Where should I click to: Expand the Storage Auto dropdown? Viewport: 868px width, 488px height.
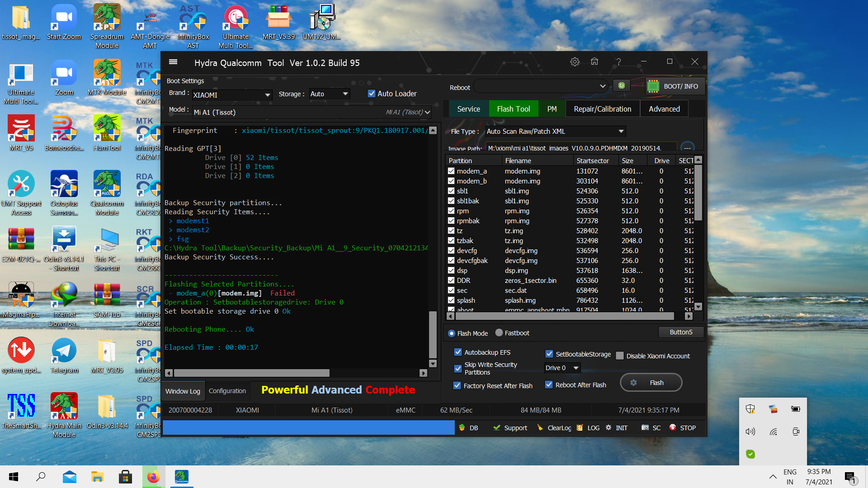(x=345, y=94)
